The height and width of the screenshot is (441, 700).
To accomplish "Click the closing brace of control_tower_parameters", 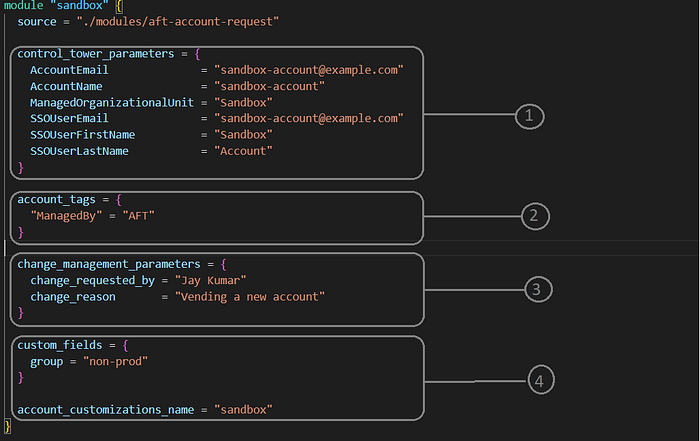I will coord(21,168).
